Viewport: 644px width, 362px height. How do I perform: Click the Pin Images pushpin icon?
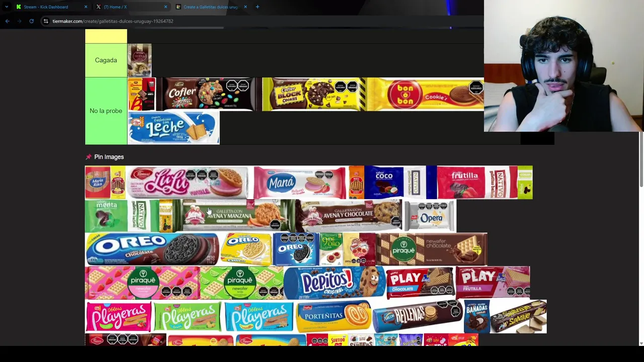click(x=89, y=157)
